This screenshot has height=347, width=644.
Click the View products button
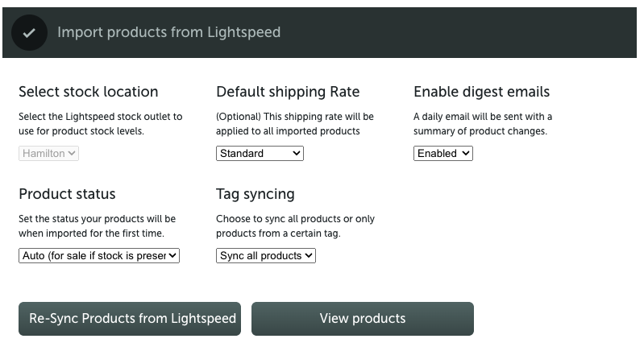(x=363, y=319)
